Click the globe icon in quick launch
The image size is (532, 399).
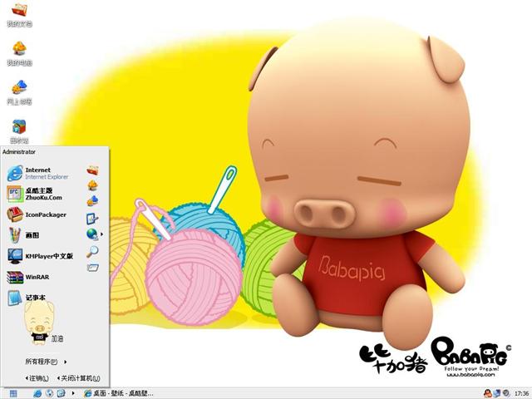[x=50, y=393]
